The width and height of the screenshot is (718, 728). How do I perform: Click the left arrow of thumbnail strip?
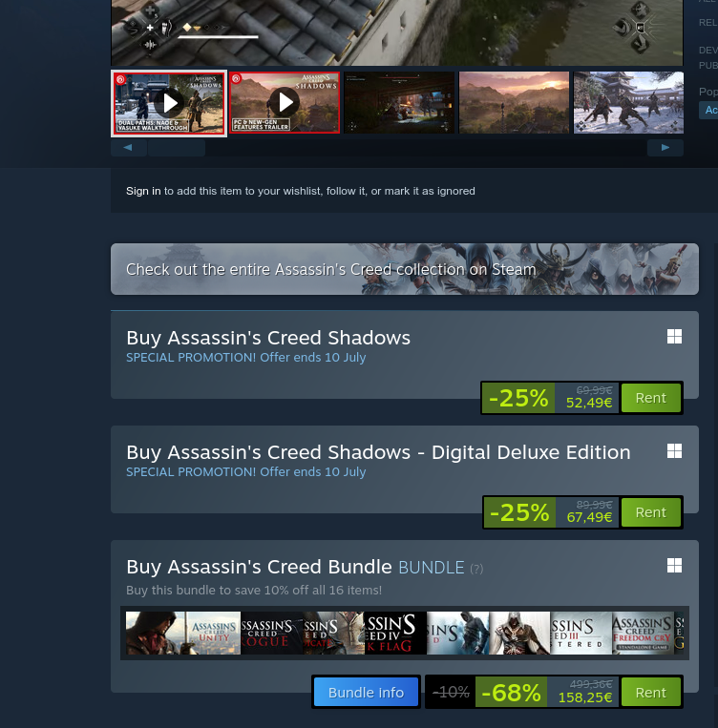(129, 148)
